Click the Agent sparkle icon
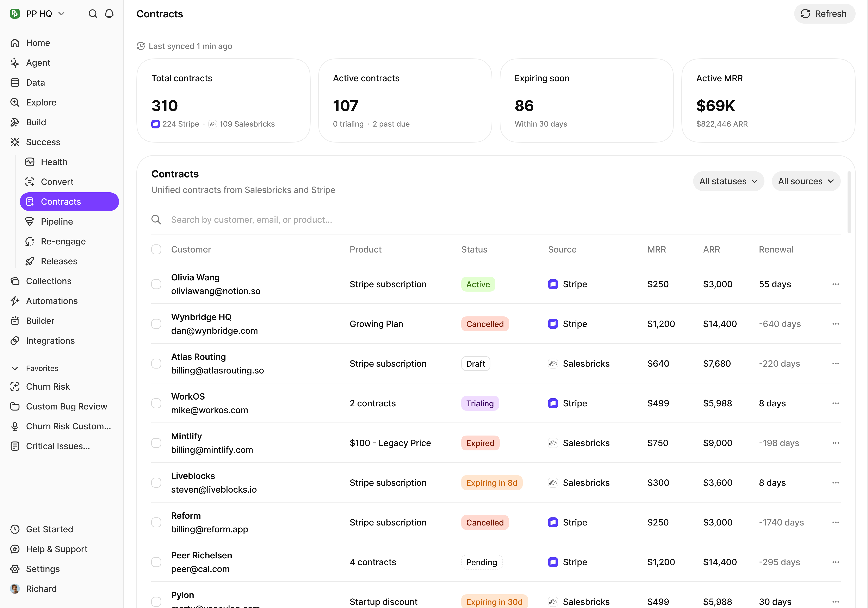The width and height of the screenshot is (868, 608). (x=15, y=63)
